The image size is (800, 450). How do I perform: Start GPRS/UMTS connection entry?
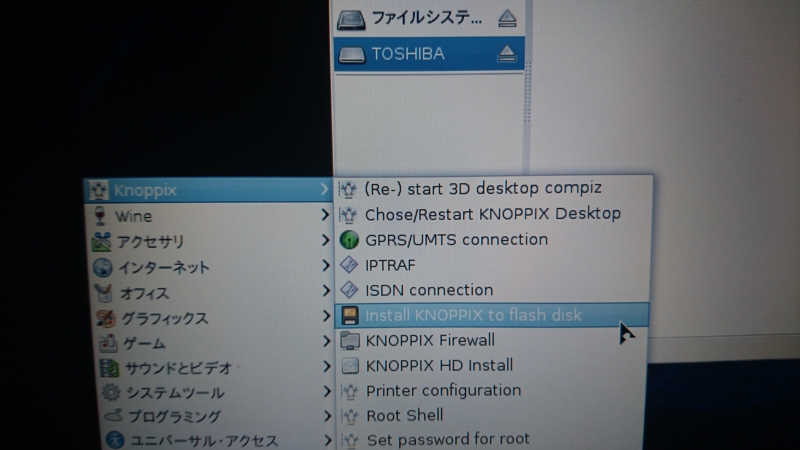[493, 239]
